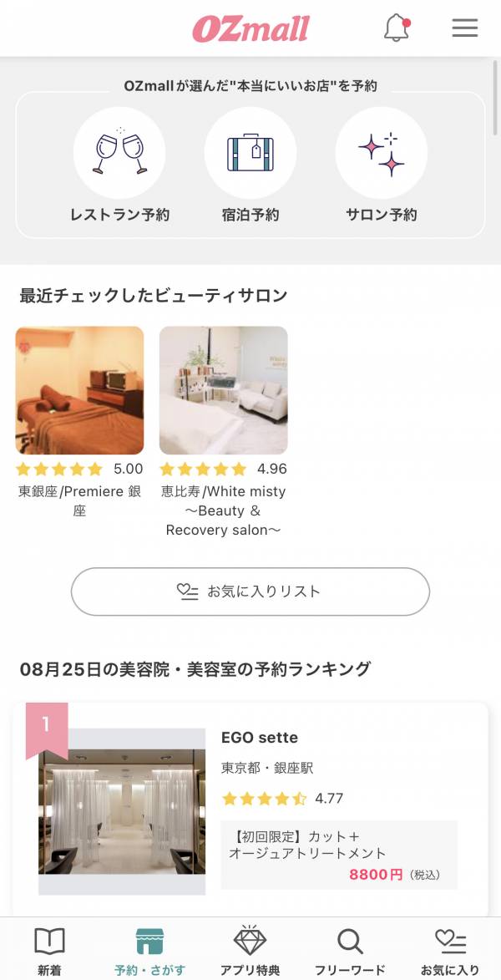Tap the wine glasses restaurant icon
501x980 pixels.
point(119,152)
